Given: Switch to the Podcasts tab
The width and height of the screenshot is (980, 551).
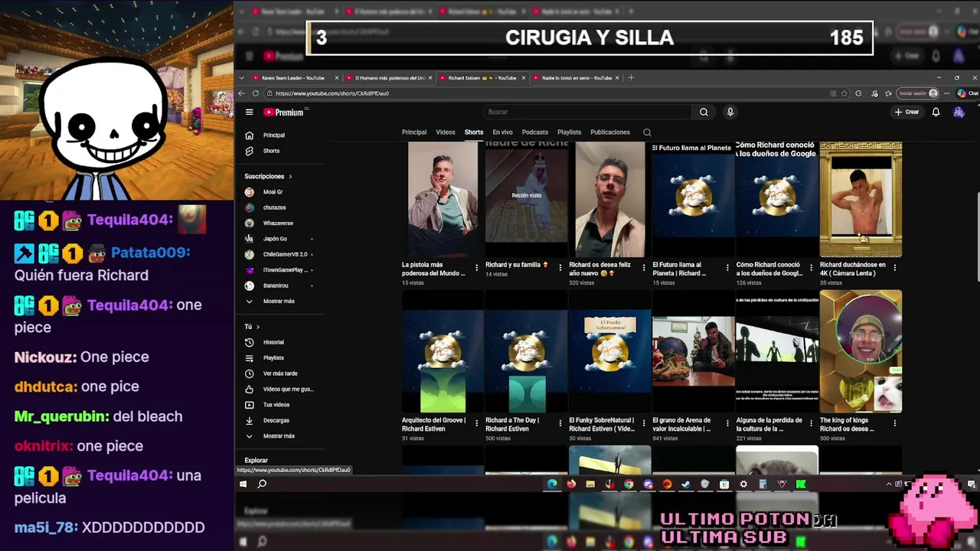Looking at the screenshot, I should click(x=535, y=132).
